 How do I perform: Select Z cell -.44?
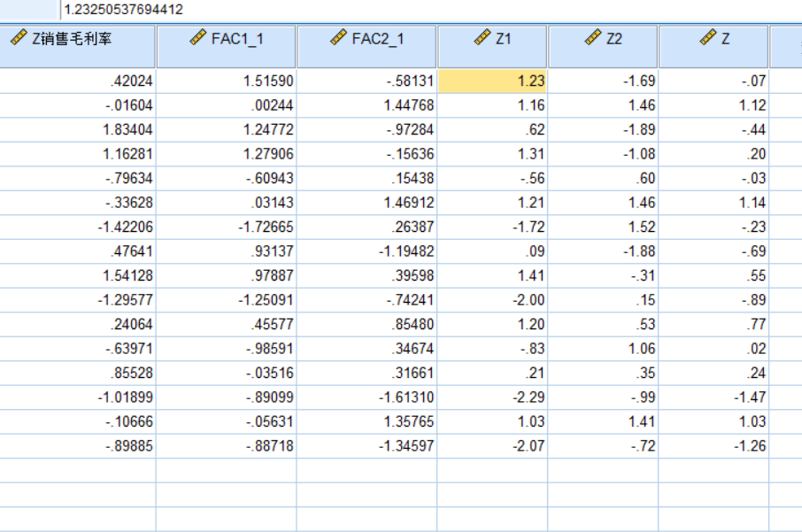pos(714,129)
